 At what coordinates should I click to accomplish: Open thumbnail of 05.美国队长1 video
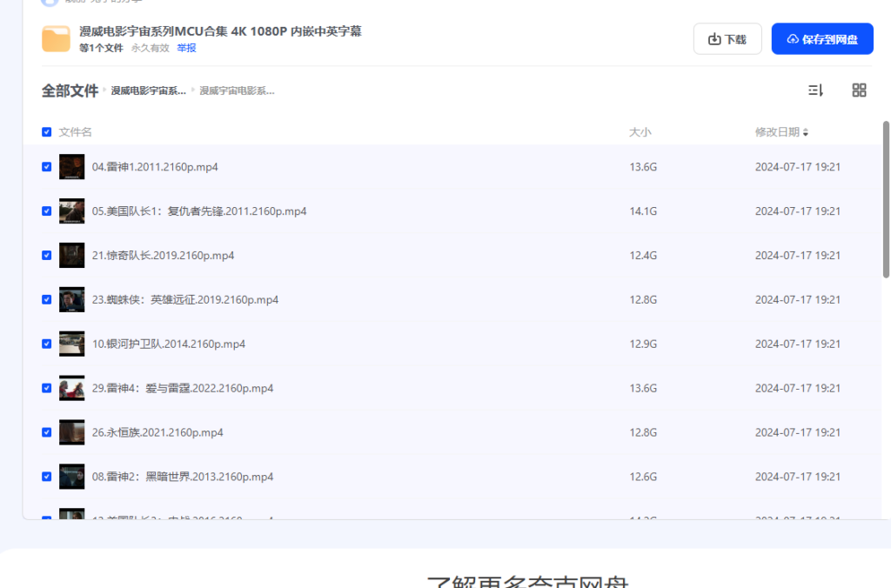71,211
